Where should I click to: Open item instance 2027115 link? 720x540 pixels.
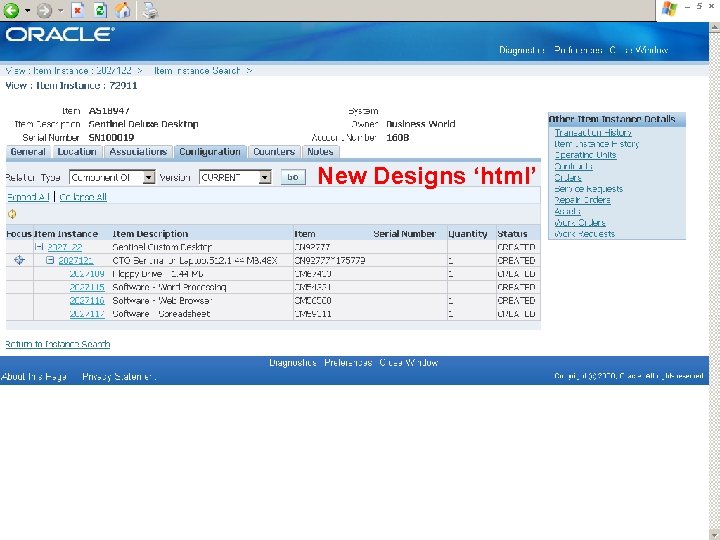pyautogui.click(x=87, y=287)
